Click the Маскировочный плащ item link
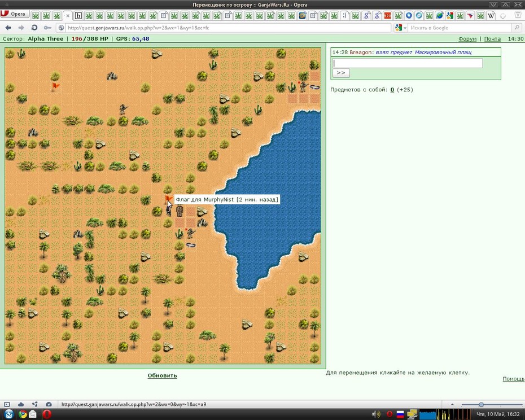This screenshot has height=420, width=525. [443, 53]
